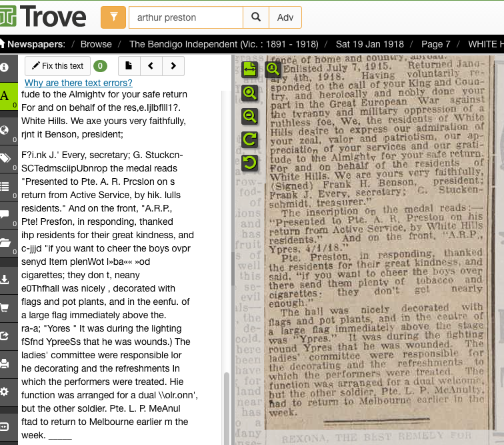Click the newspaper article scan image
The height and width of the screenshot is (445, 504).
[379, 243]
